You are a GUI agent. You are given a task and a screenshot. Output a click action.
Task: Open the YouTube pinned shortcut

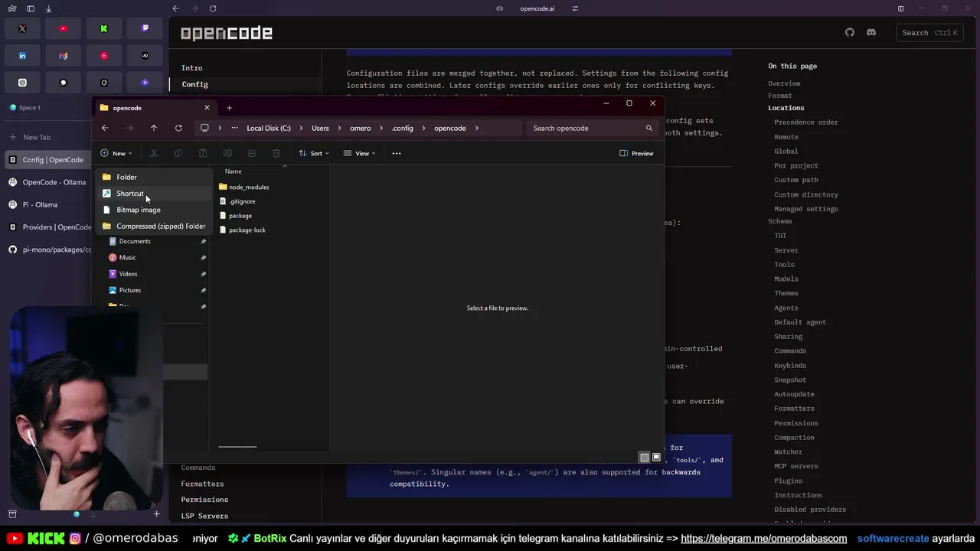click(x=63, y=28)
